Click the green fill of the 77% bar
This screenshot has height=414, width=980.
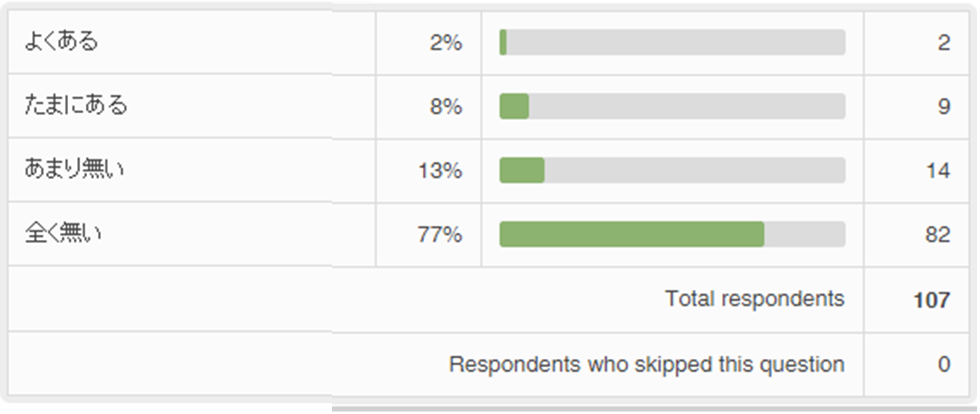[x=632, y=234]
